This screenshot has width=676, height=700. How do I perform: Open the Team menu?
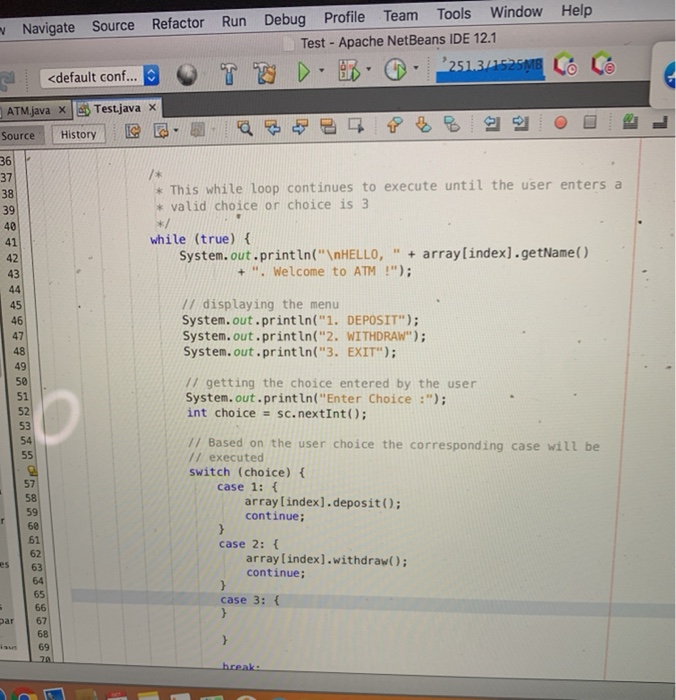point(401,16)
